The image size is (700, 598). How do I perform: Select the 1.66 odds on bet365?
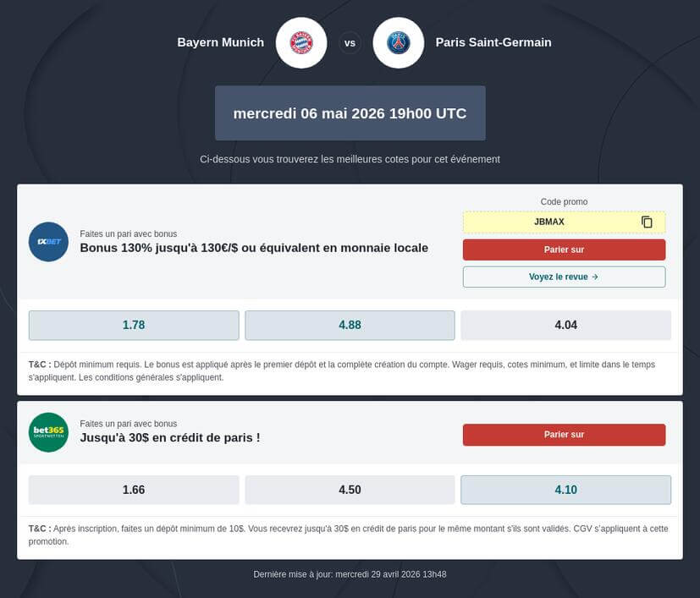pyautogui.click(x=134, y=490)
